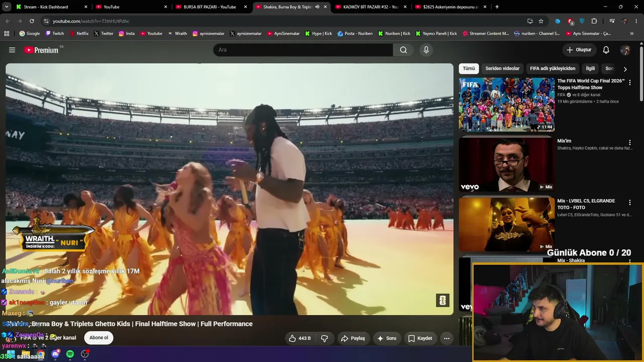Open Chrome extensions puzzle menu

point(594,21)
